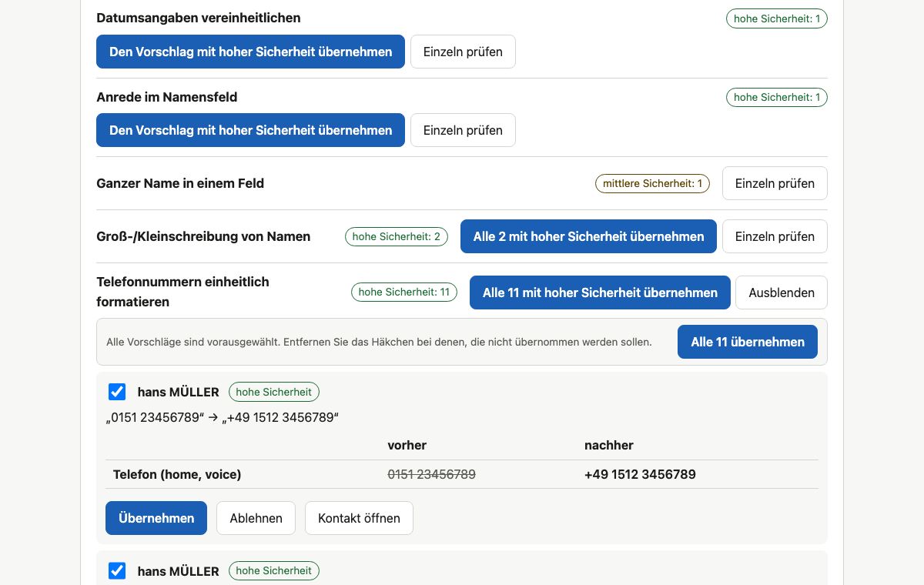The height and width of the screenshot is (585, 924).
Task: Click Einzeln prüfen under Datumsangaben vereinheitlichen
Action: 463,52
